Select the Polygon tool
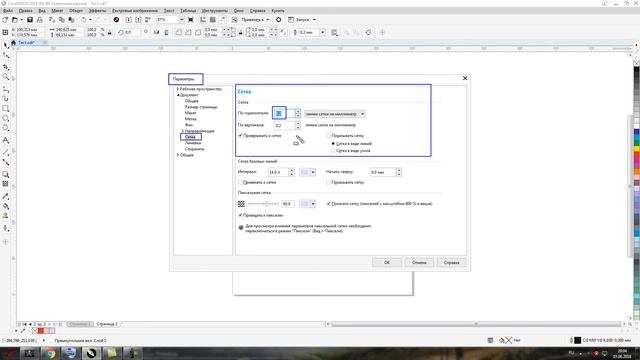This screenshot has height=360, width=640. pos(6,128)
